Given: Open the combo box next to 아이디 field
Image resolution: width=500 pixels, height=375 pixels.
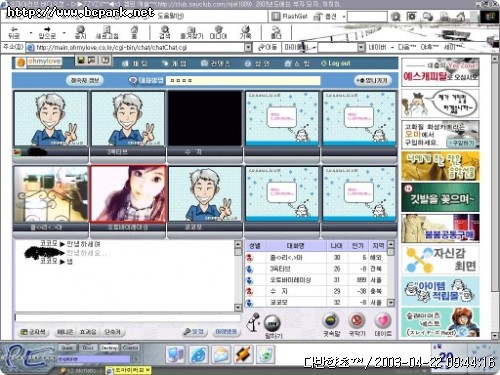Looking at the screenshot, I should [x=361, y=48].
